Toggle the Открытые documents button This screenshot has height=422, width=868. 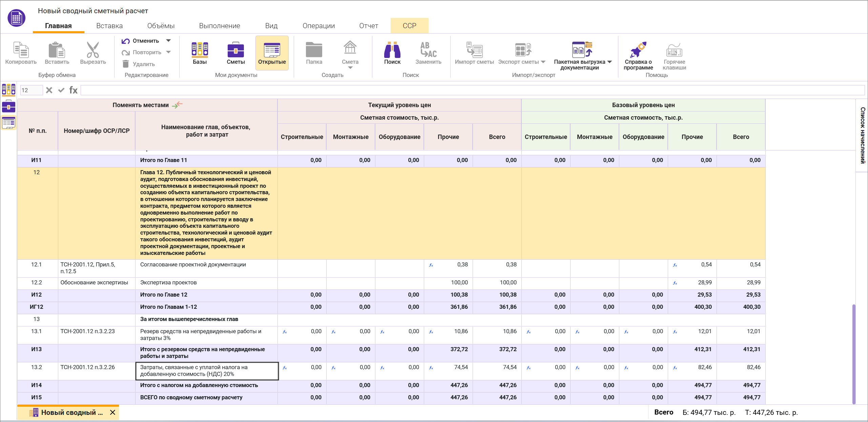272,53
